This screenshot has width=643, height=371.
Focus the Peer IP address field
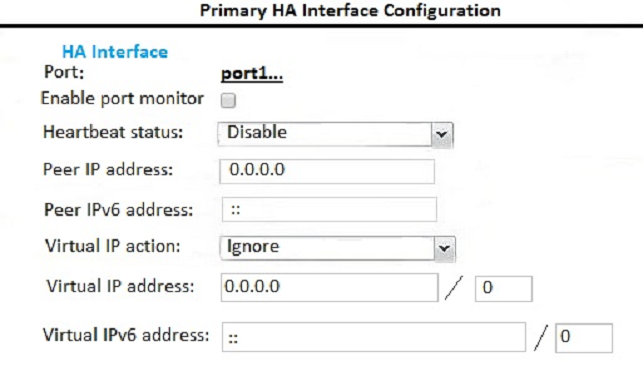[x=327, y=171]
